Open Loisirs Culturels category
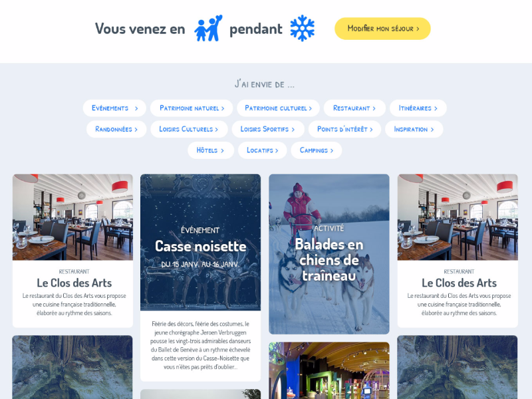The image size is (532, 399). [x=189, y=129]
